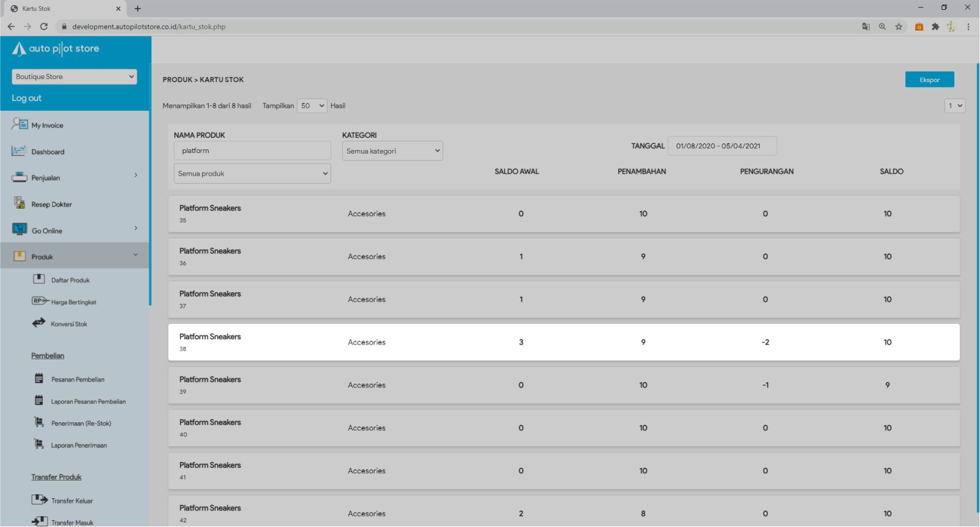980x527 pixels.
Task: Click the Penerimaan (Re-Stok) cart icon
Action: tap(39, 422)
